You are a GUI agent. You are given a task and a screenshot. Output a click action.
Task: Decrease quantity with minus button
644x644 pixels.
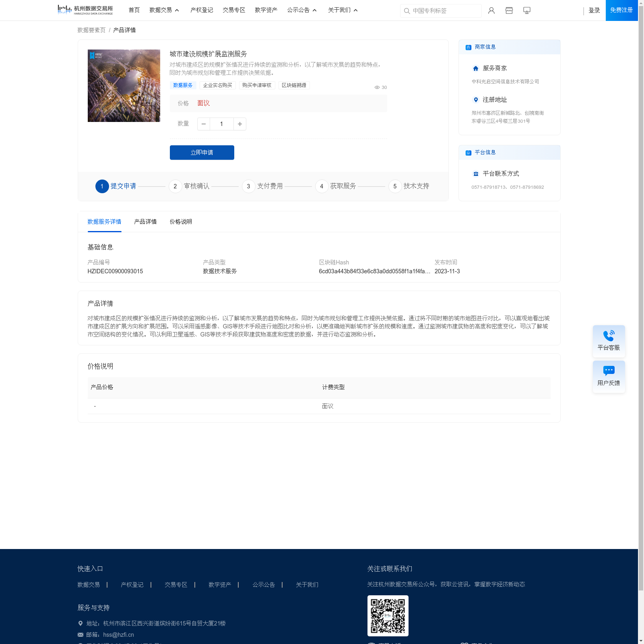coord(204,124)
